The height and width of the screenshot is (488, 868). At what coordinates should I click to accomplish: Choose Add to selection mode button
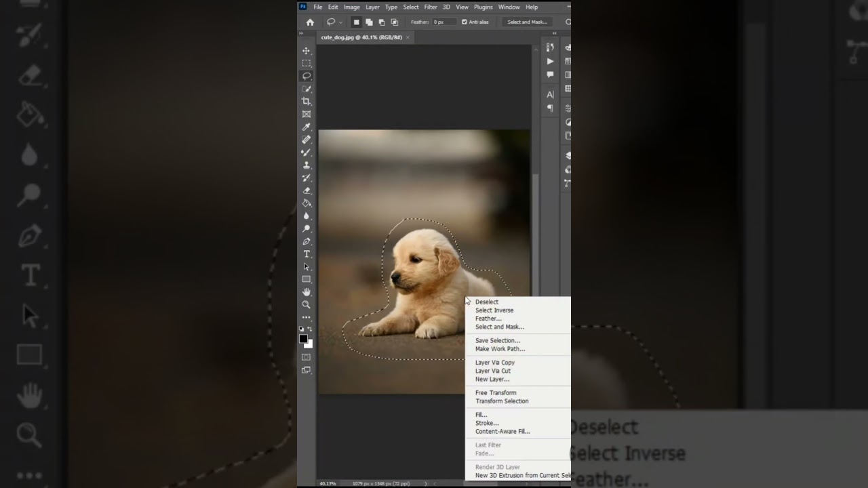(369, 22)
